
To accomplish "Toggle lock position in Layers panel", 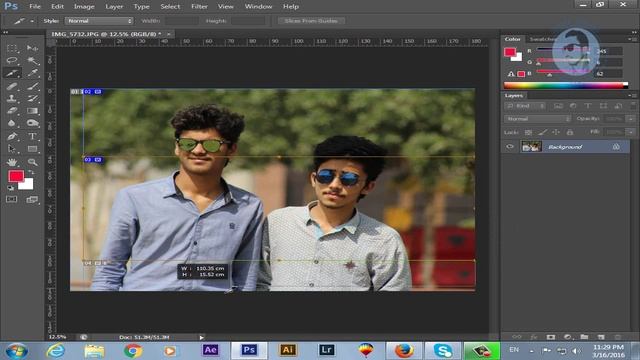I will coord(556,132).
